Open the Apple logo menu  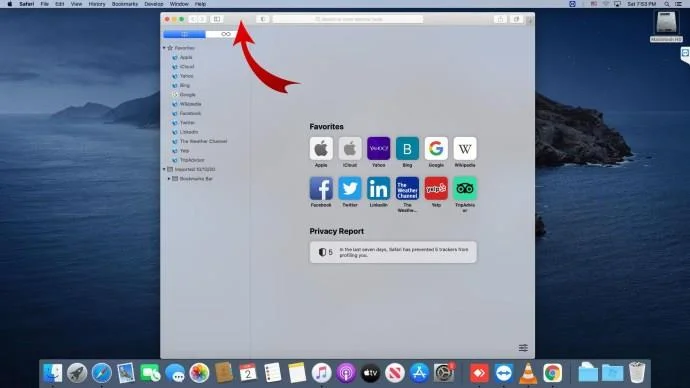click(9, 4)
